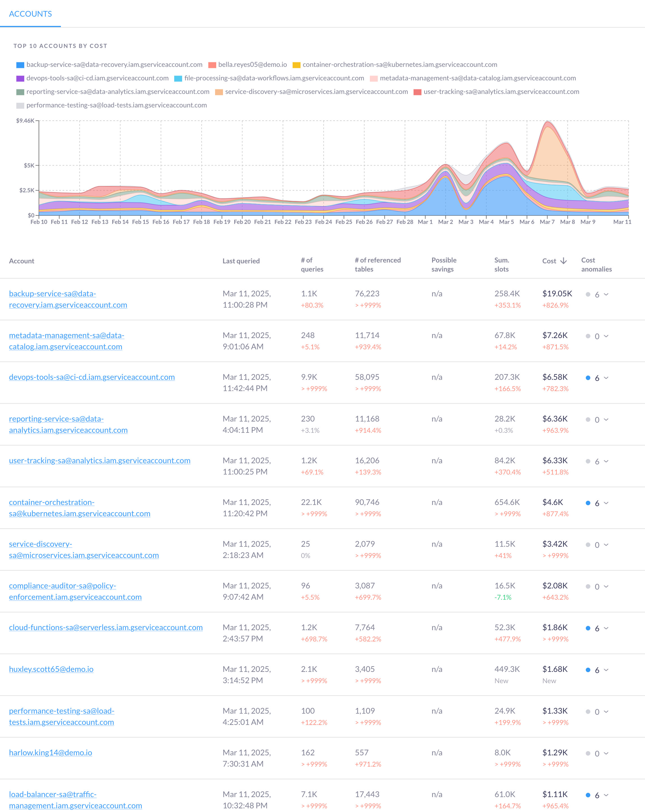
Task: Click the red legend square for user-tracking-sa
Action: tap(418, 92)
